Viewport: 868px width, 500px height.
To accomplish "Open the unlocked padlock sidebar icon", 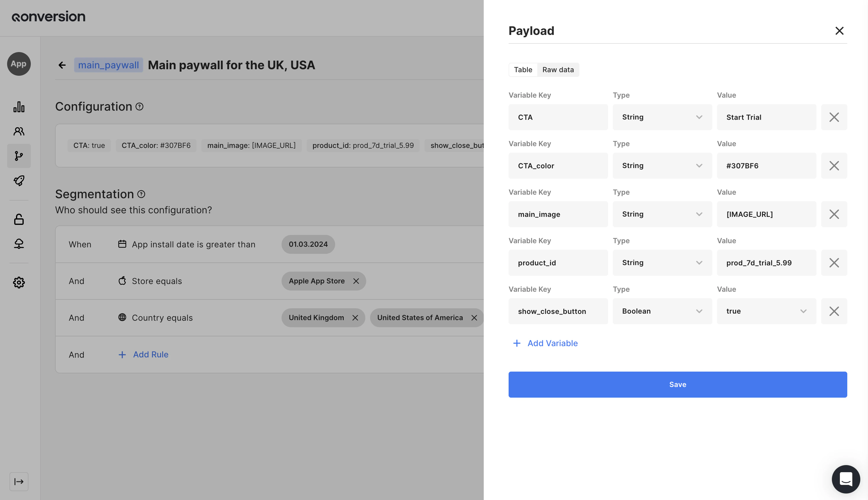I will pos(19,219).
